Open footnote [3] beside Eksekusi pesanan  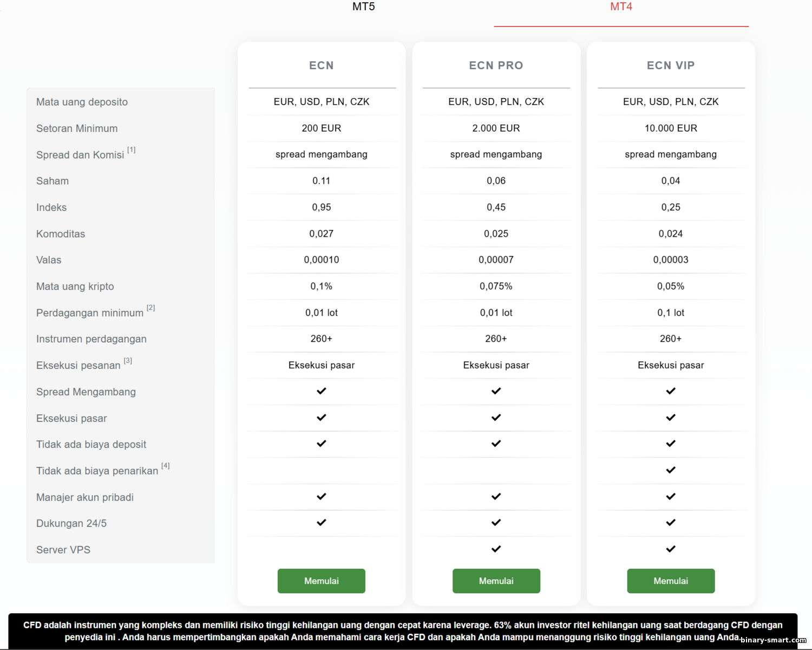coord(128,361)
